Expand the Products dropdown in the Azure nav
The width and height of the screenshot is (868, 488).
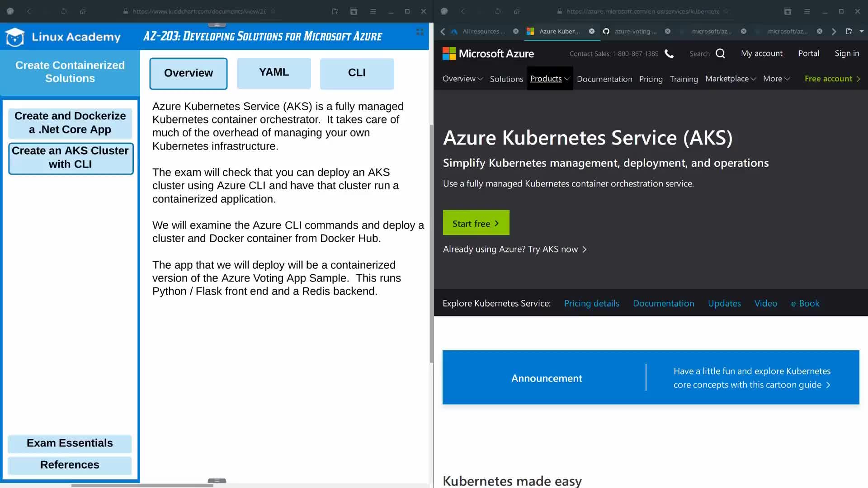click(550, 79)
